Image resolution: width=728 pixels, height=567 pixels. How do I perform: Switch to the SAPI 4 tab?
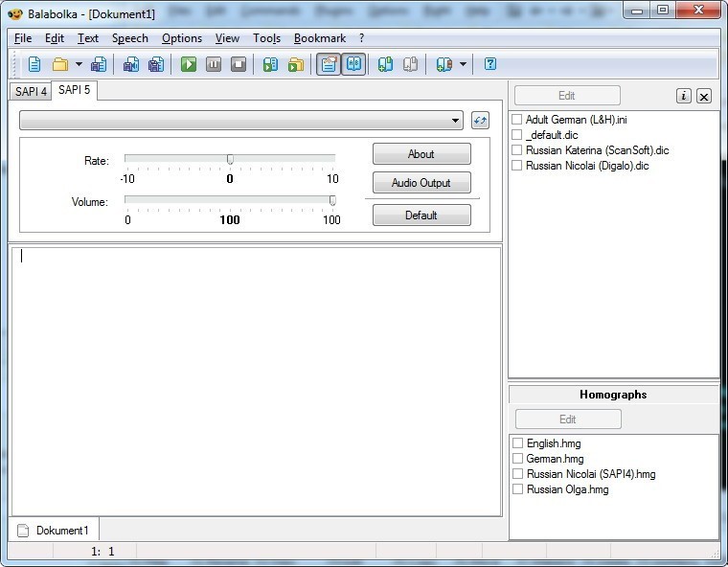click(x=31, y=92)
